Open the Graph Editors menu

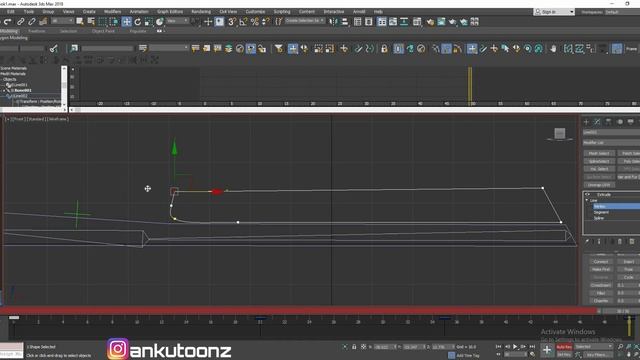(170, 12)
